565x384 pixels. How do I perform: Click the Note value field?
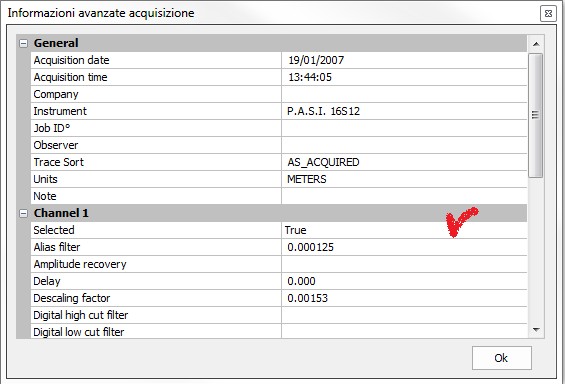click(x=404, y=196)
